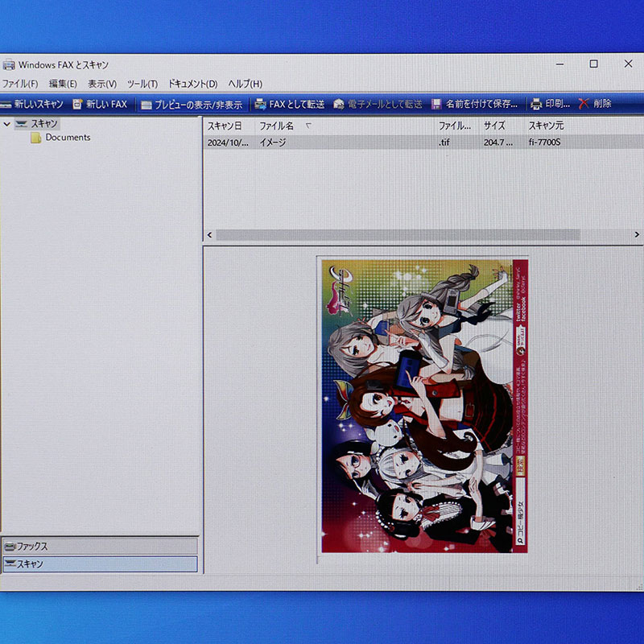Click the 新しいスキャン toolbar icon
The height and width of the screenshot is (644, 644).
[x=6, y=104]
